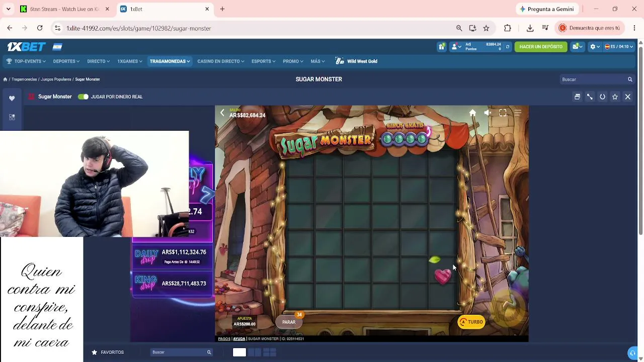This screenshot has height=362, width=644.
Task: Open support chat bubble icon
Action: pyautogui.click(x=632, y=353)
